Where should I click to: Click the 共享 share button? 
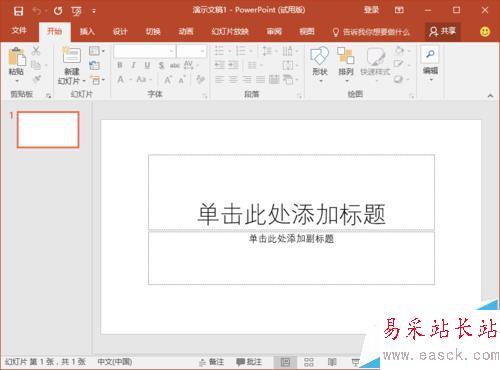[443, 31]
